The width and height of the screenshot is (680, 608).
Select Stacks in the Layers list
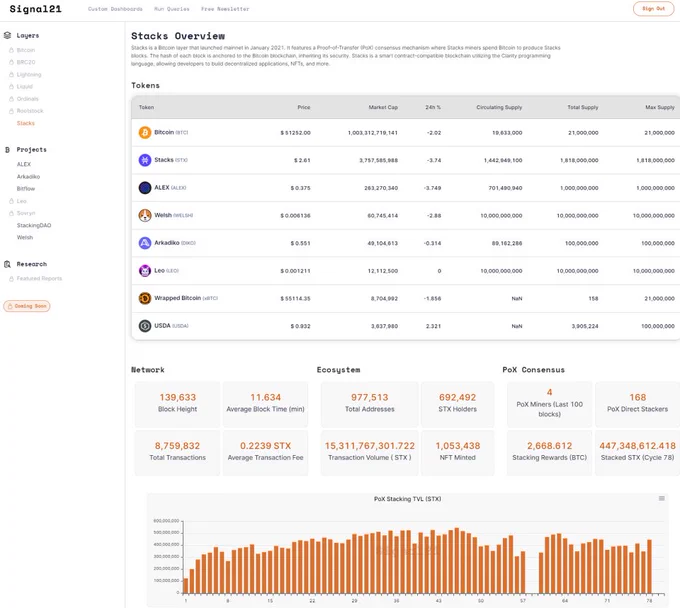click(26, 123)
